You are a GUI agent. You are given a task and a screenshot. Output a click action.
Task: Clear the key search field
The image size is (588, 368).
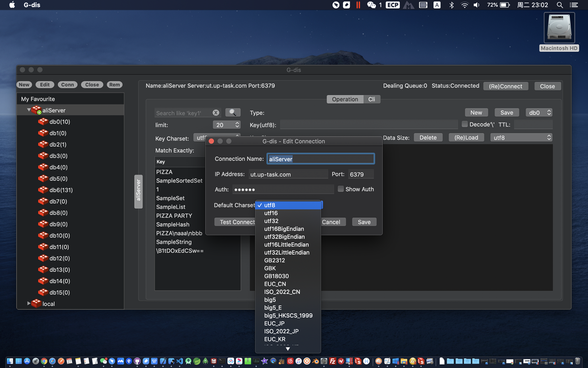[x=216, y=113]
